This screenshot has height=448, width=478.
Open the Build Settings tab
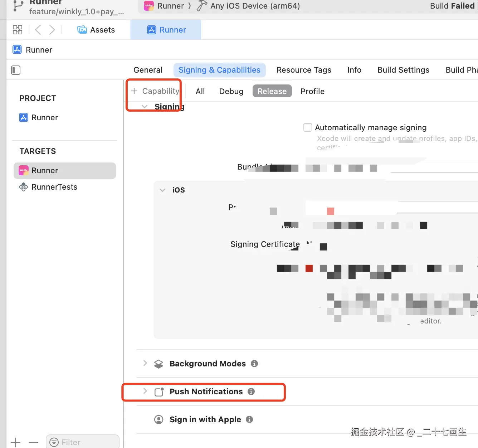403,70
